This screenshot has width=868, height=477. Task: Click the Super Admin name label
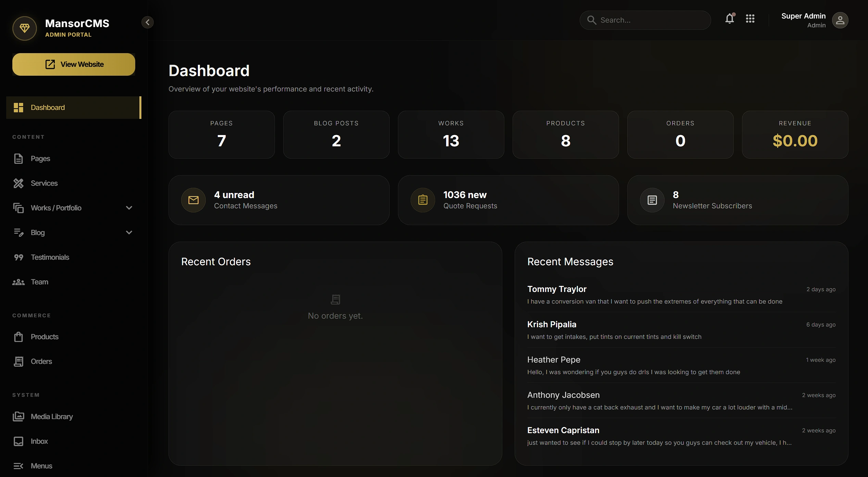(x=803, y=16)
